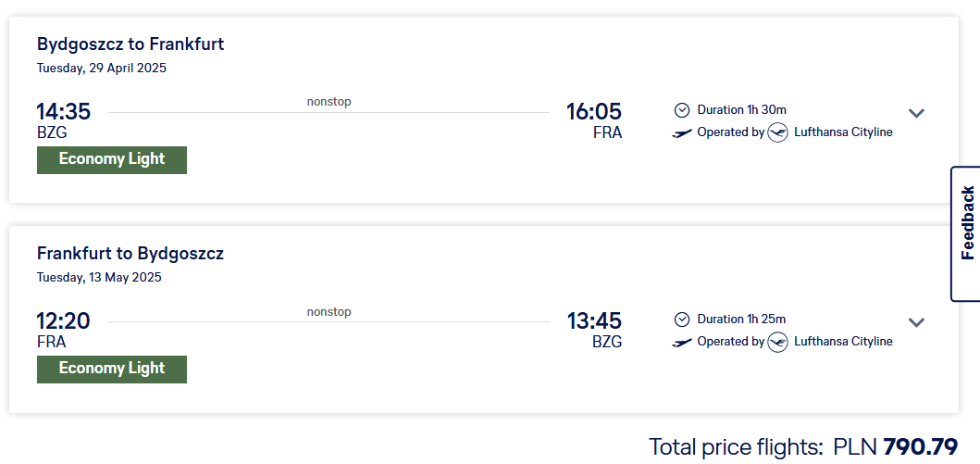The image size is (980, 464).
Task: Select the 13:45 BZG arrival time
Action: tap(594, 321)
